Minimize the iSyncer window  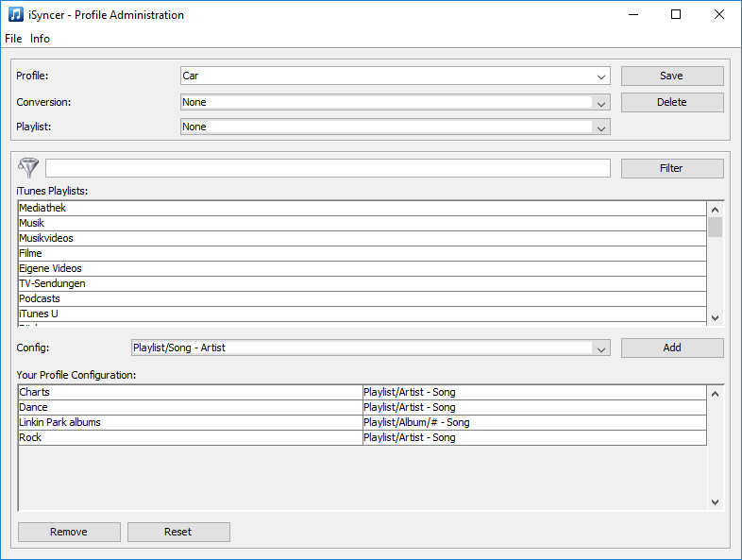click(633, 15)
